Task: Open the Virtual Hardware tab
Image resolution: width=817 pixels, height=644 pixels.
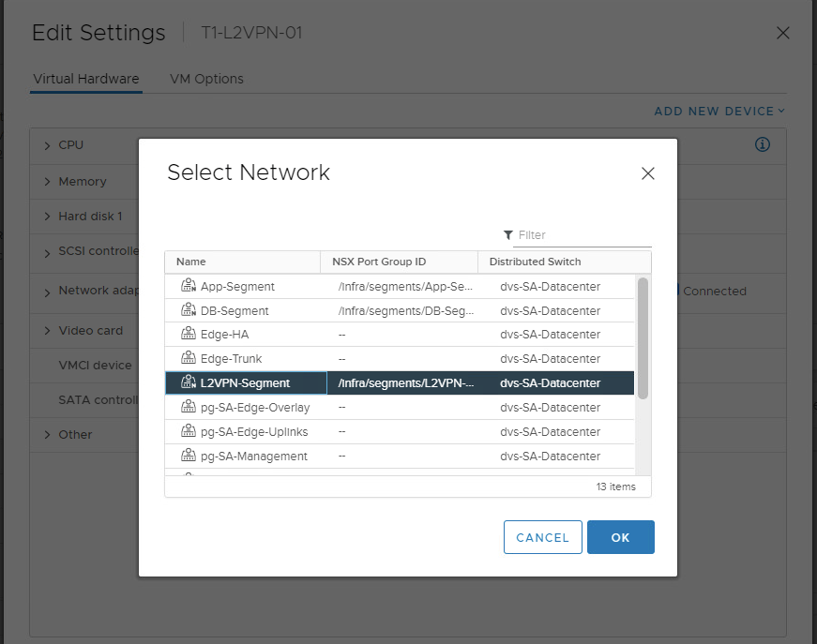Action: [86, 79]
